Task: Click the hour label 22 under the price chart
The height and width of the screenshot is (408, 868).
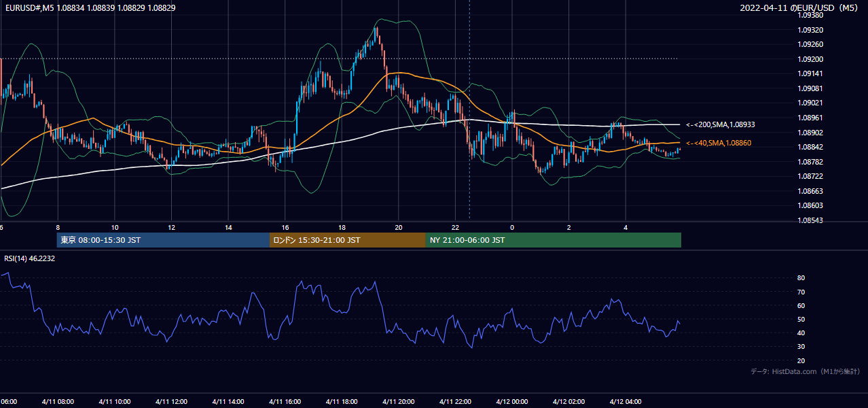Action: click(455, 228)
